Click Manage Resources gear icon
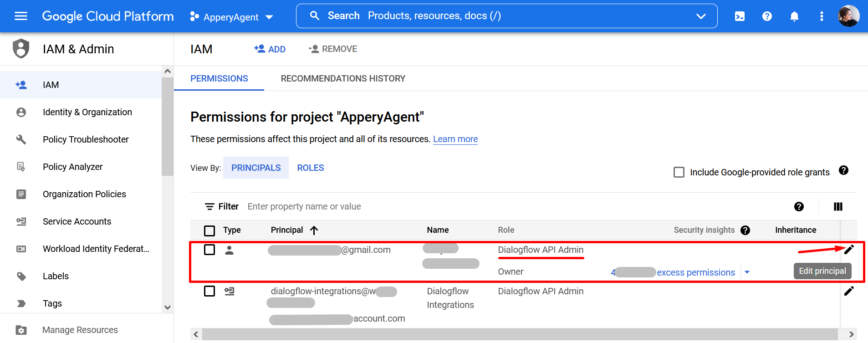This screenshot has width=868, height=343. 21,330
